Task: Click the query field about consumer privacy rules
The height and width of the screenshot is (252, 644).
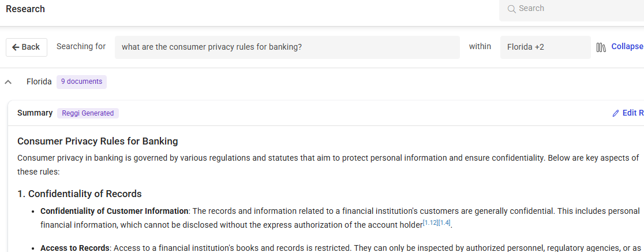Action: pyautogui.click(x=287, y=47)
